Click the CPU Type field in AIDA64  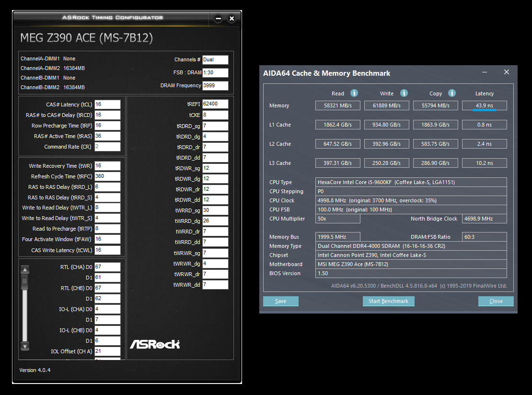[411, 182]
